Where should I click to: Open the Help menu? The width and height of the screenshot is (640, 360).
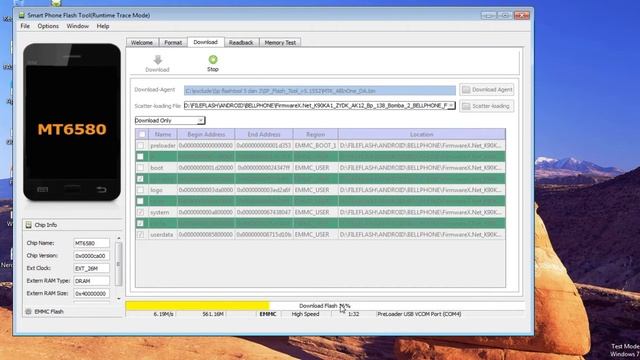pyautogui.click(x=103, y=26)
